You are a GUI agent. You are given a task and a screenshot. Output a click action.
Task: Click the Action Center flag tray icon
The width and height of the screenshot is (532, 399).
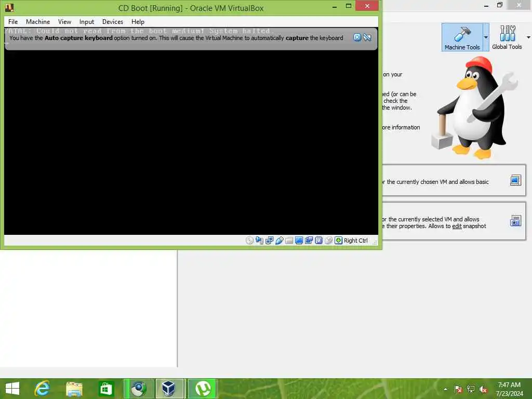click(458, 389)
